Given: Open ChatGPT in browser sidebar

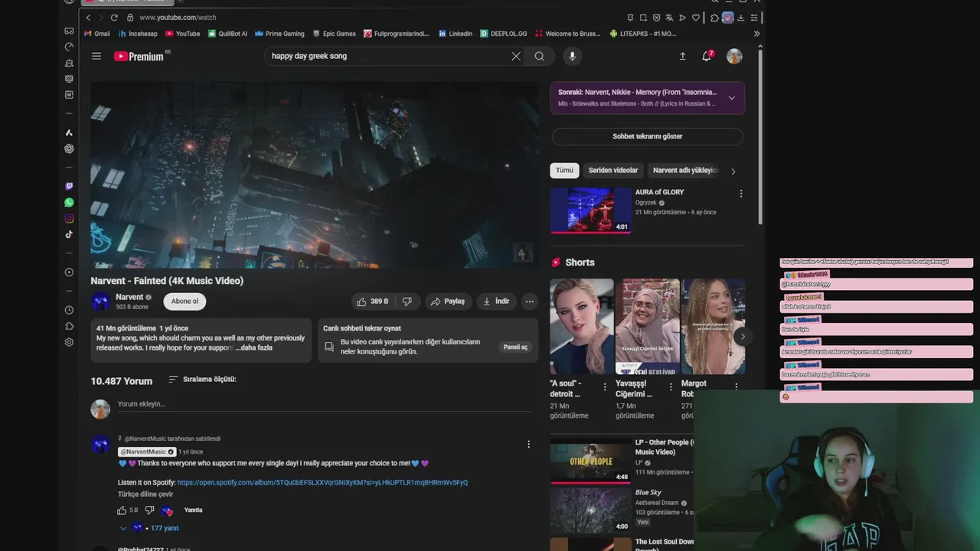Looking at the screenshot, I should click(x=69, y=149).
